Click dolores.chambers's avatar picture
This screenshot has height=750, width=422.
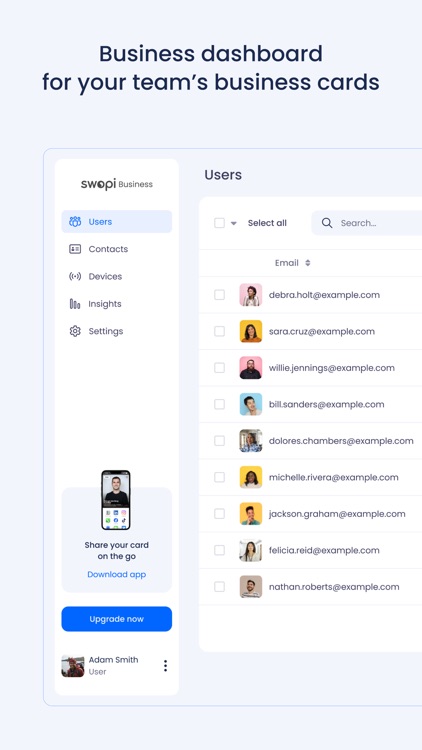pyautogui.click(x=251, y=441)
